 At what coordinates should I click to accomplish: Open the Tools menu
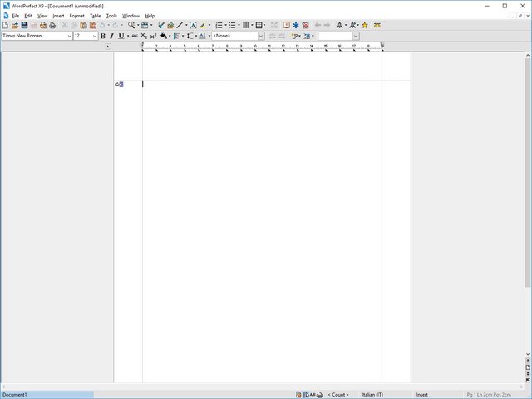(x=111, y=16)
